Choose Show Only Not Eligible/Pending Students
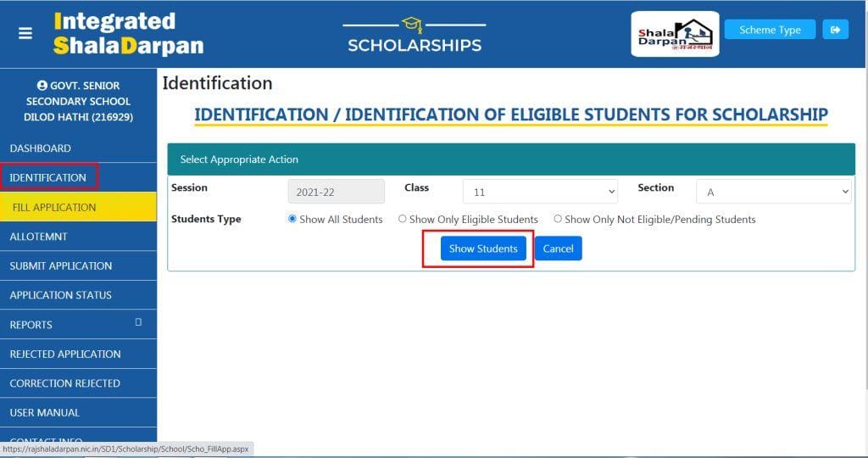Viewport: 868px width, 458px height. click(x=558, y=219)
